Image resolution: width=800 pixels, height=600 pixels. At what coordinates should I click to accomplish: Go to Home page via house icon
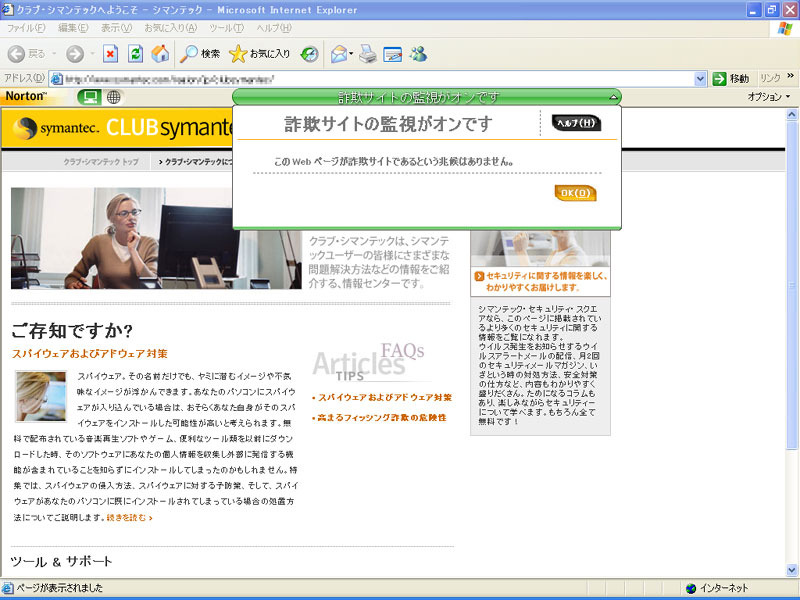click(x=160, y=54)
